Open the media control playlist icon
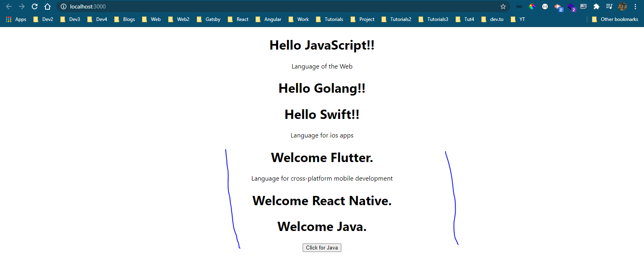Image resolution: width=644 pixels, height=258 pixels. [609, 6]
